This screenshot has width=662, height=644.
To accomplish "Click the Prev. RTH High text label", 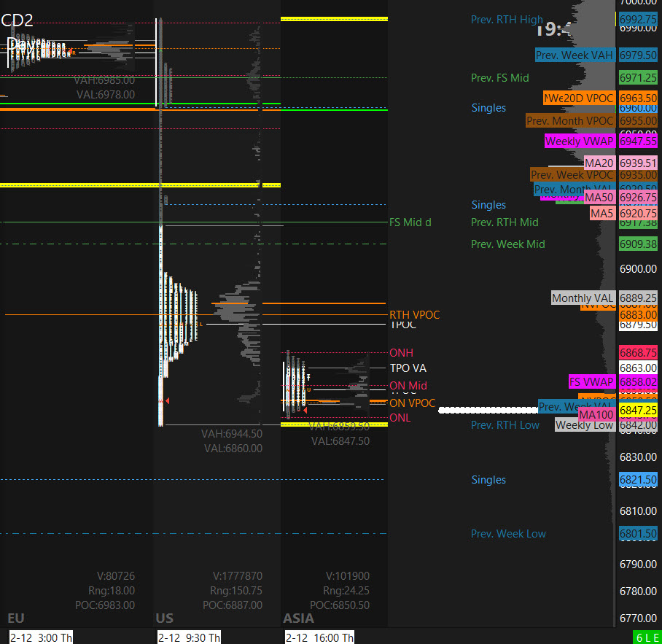I will pos(507,20).
